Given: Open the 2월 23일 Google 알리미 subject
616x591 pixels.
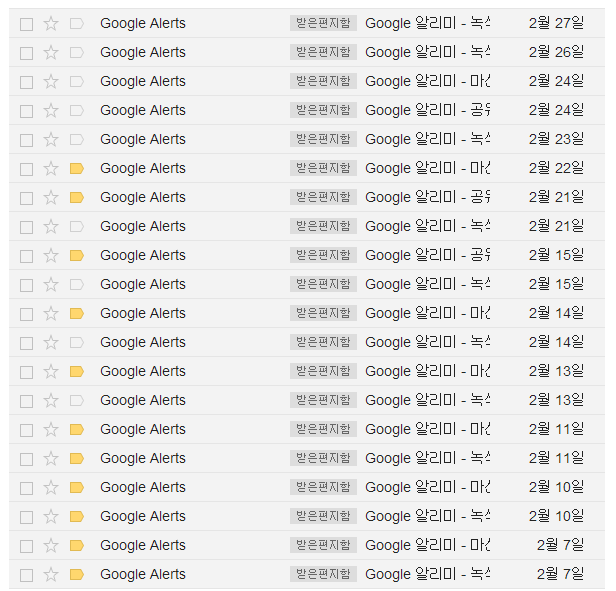Looking at the screenshot, I should pyautogui.click(x=427, y=139).
